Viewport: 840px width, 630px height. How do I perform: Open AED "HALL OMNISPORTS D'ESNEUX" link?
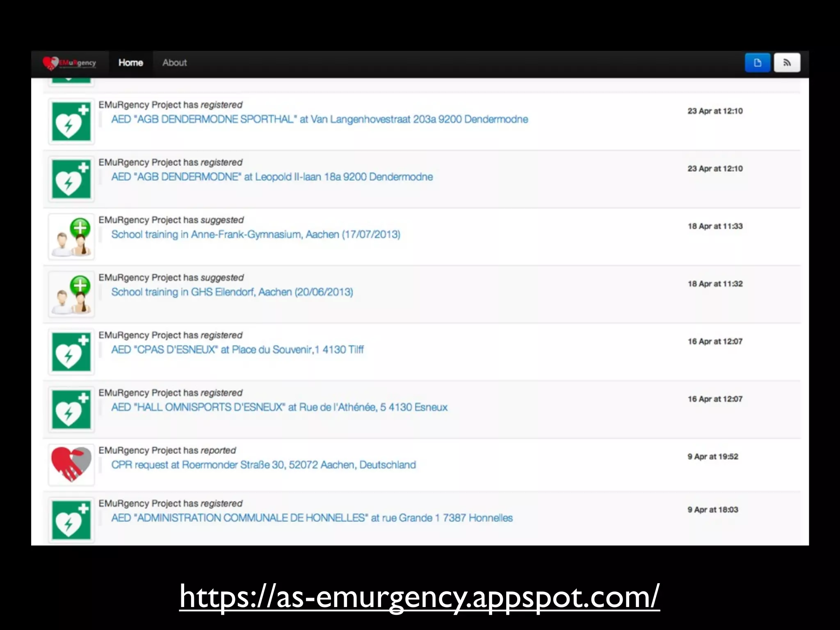click(x=279, y=407)
